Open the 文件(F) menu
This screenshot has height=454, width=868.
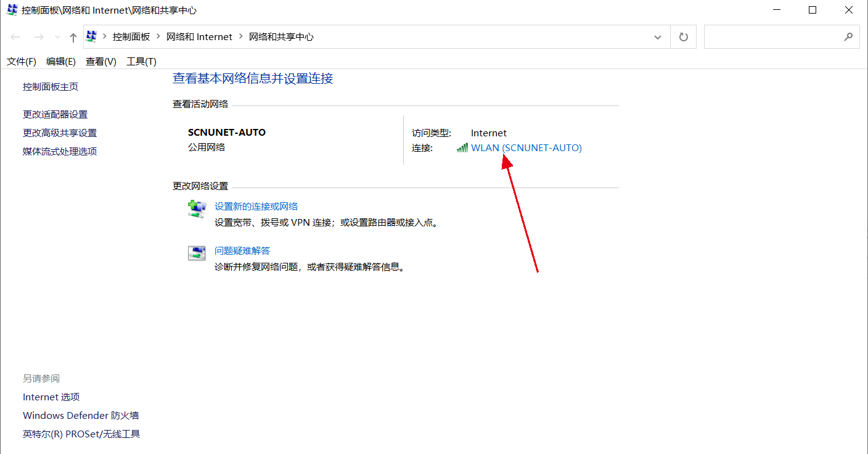point(22,62)
